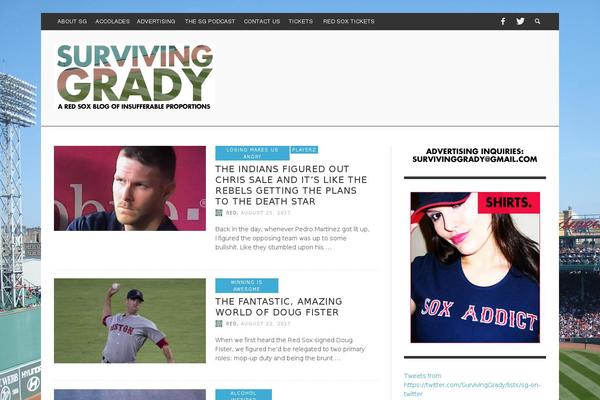600x400 pixels.
Task: Open Red Sox Tickets in the navigation
Action: [x=349, y=21]
